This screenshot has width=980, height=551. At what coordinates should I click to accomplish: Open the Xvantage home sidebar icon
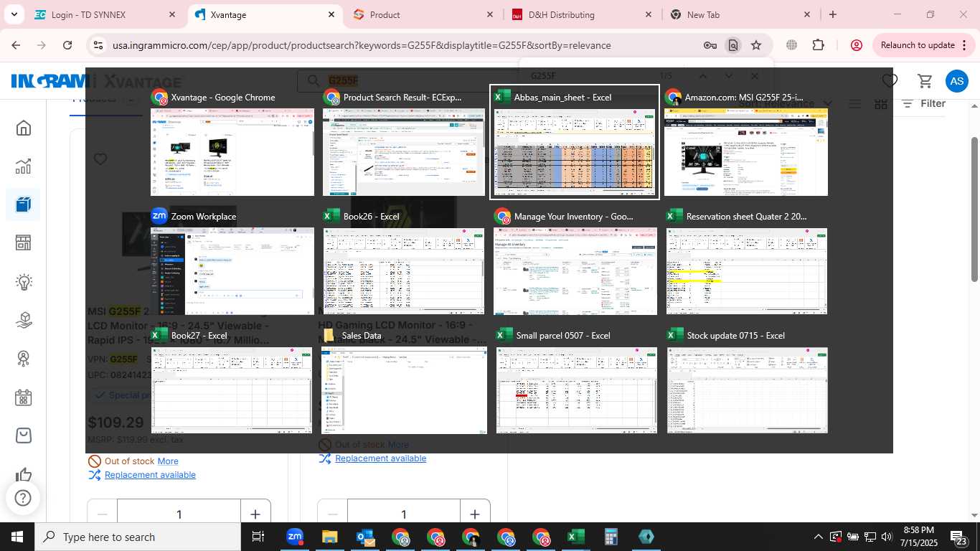point(24,128)
